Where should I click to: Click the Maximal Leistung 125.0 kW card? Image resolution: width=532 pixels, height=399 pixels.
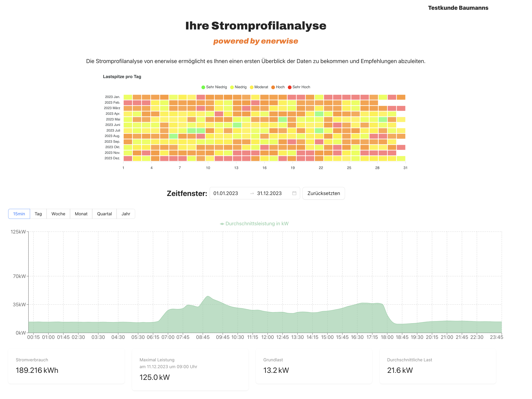coord(190,370)
